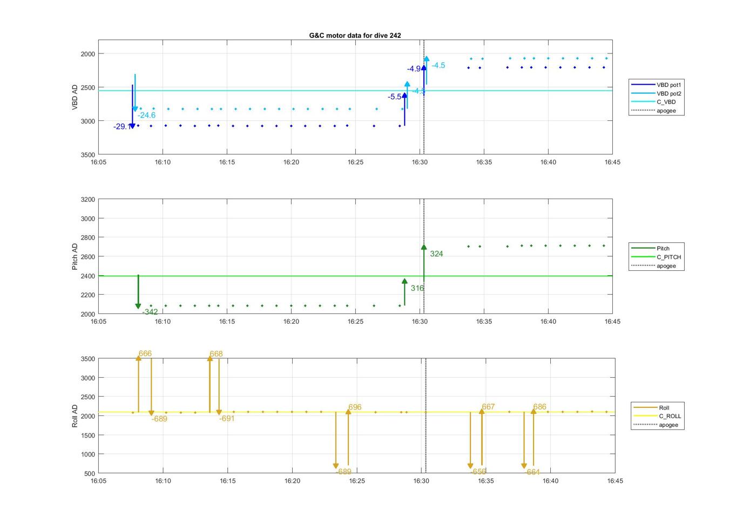This screenshot has width=756, height=532.
Task: Click the '1000' tick on the Roll plot
Action: (88, 454)
